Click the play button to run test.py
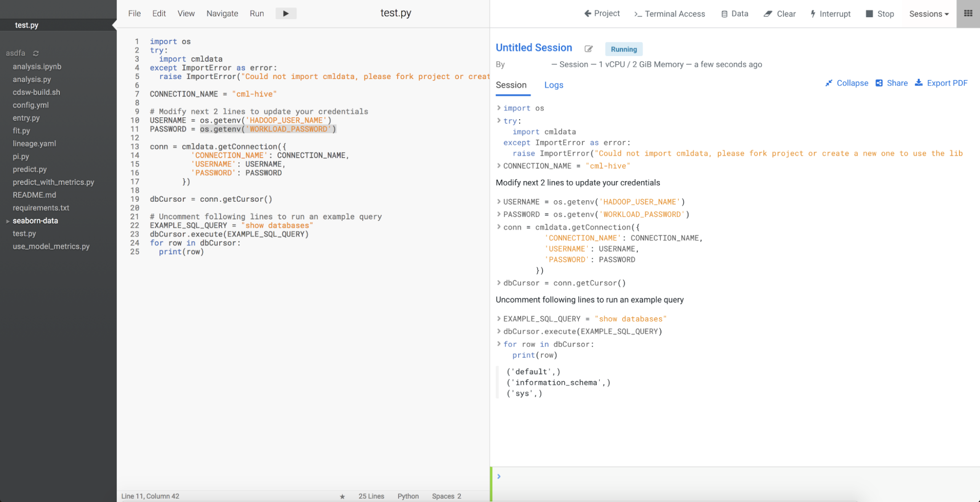The image size is (980, 502). [x=286, y=13]
